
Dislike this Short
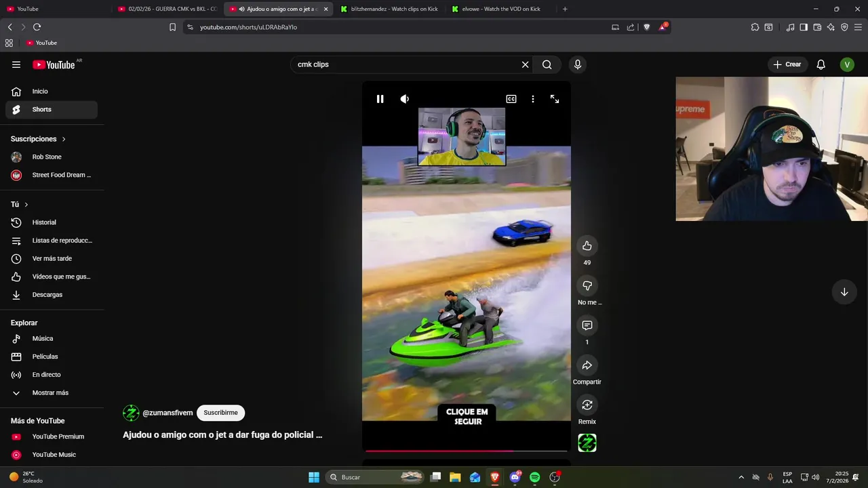click(587, 286)
